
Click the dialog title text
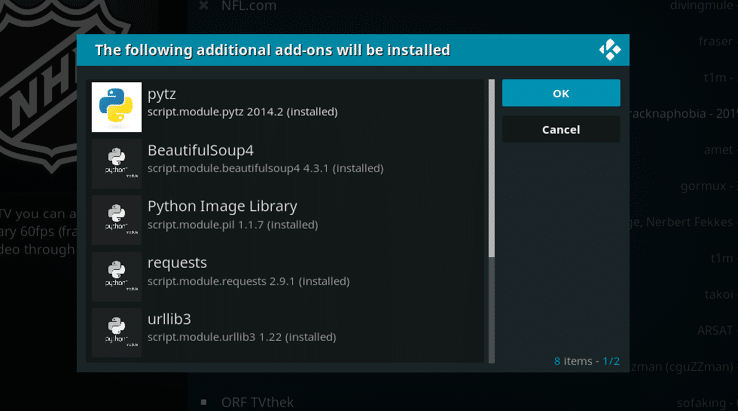click(x=273, y=50)
